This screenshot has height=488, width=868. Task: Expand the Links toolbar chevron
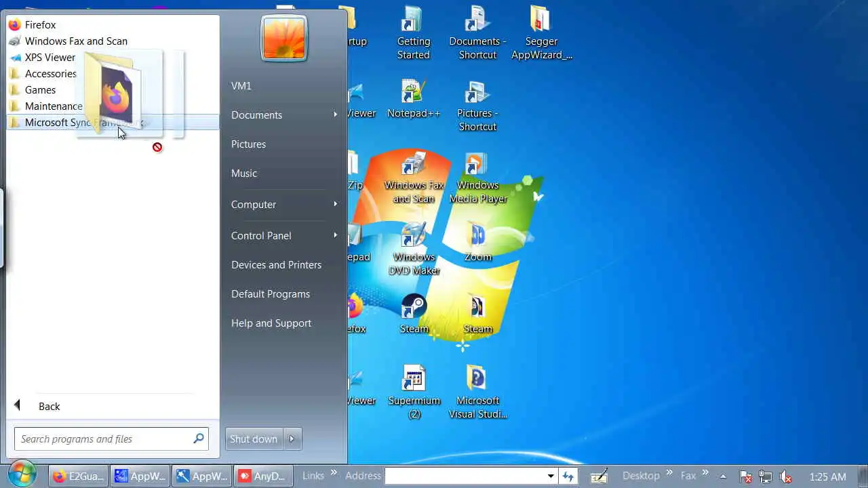tap(334, 472)
